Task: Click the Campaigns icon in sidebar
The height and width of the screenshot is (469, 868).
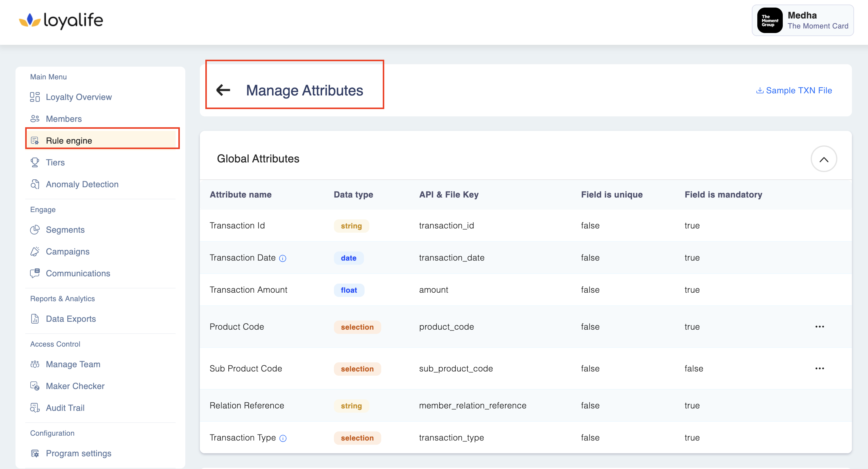Action: coord(35,251)
